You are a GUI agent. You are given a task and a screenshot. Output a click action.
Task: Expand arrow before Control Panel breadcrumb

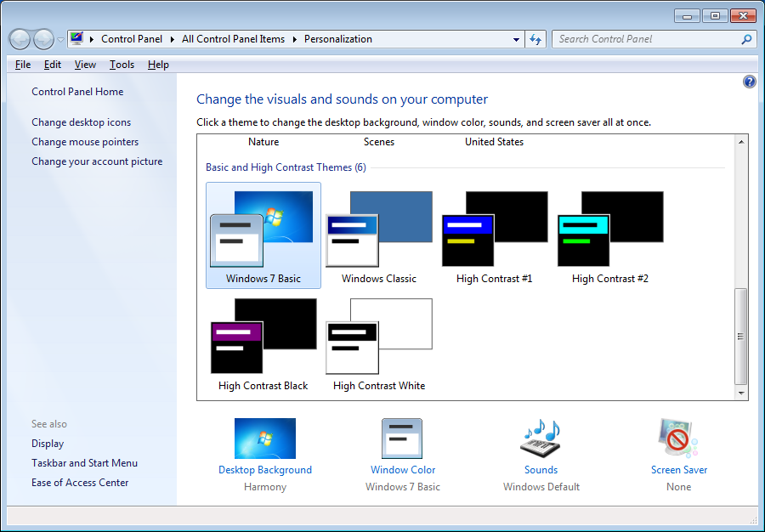pyautogui.click(x=92, y=39)
